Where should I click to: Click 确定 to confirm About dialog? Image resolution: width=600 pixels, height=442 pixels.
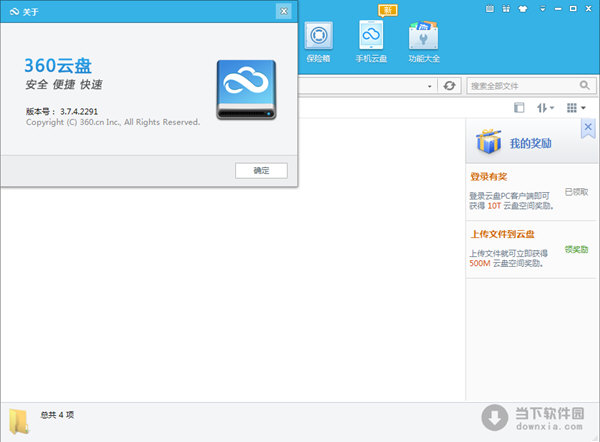(261, 170)
